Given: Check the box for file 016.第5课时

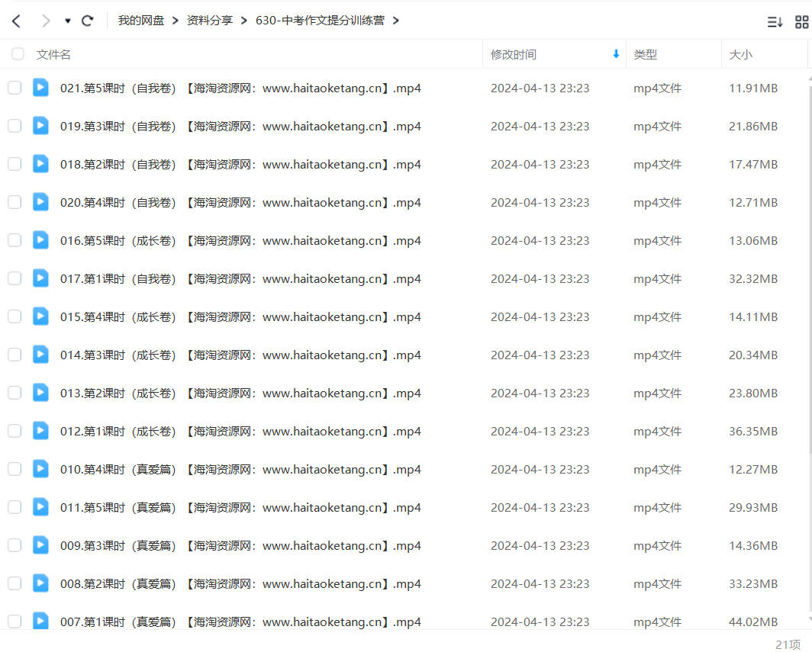Looking at the screenshot, I should pyautogui.click(x=14, y=240).
